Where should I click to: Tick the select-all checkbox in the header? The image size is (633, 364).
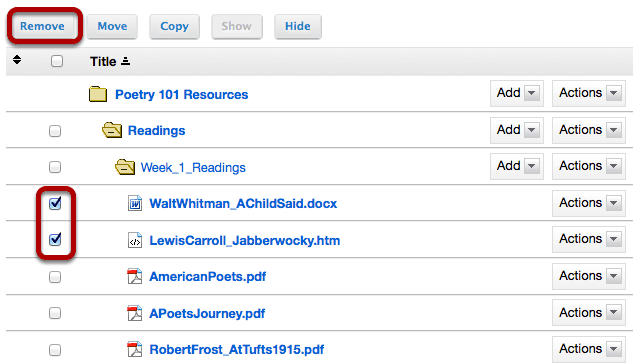click(57, 61)
